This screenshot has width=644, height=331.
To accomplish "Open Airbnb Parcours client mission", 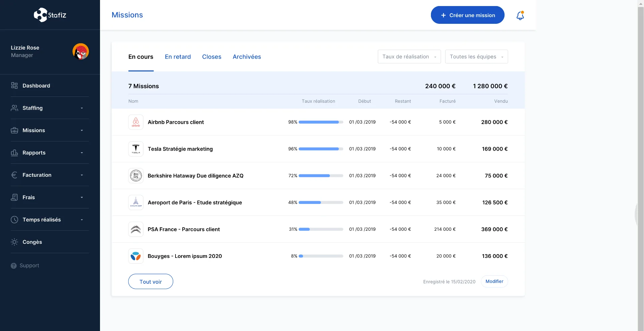I will [176, 122].
